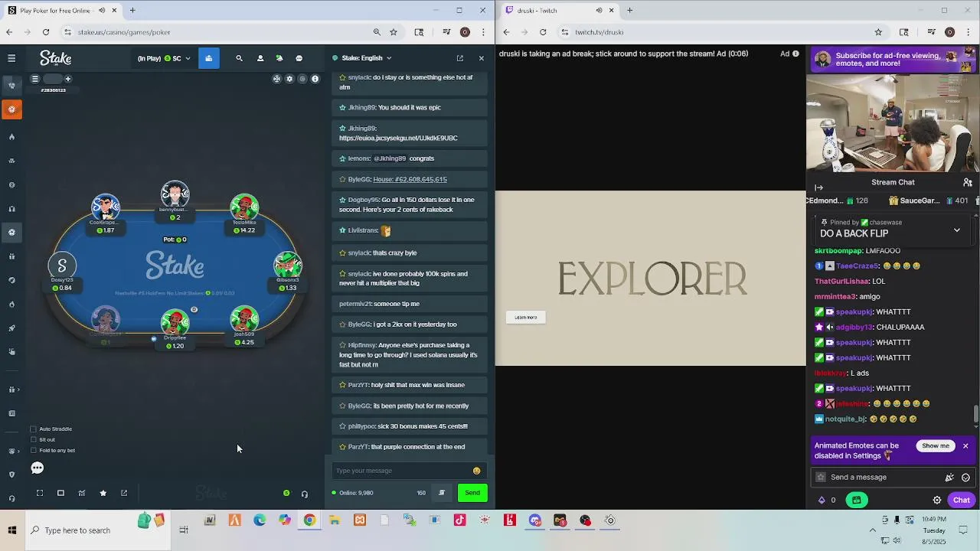Open Stake notifications bell icon

click(x=279, y=58)
